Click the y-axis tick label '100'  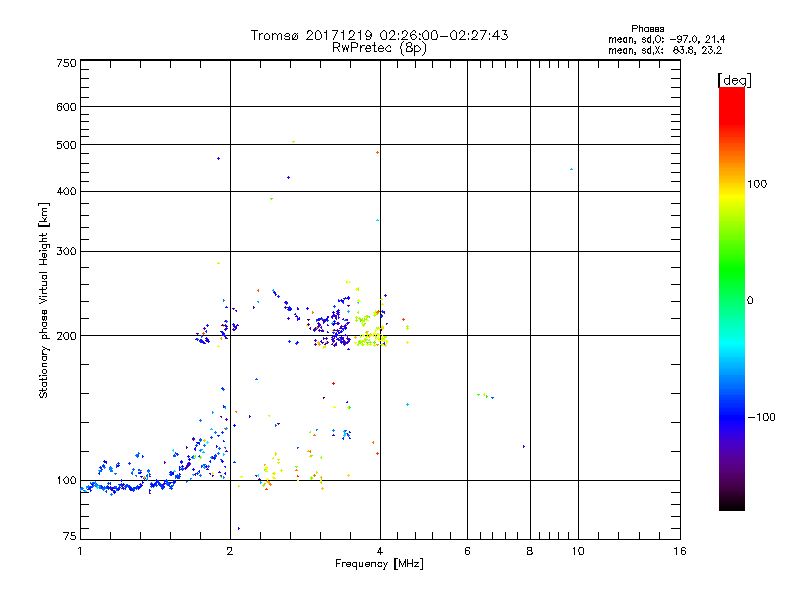66,481
